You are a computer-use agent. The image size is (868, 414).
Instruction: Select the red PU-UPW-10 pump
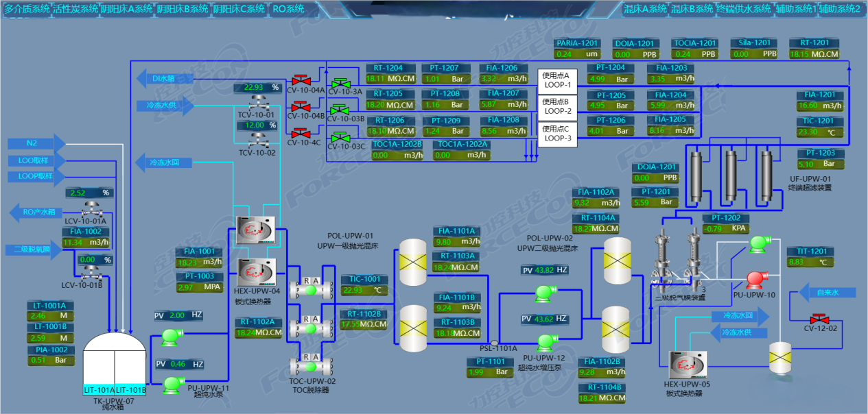[x=755, y=279]
